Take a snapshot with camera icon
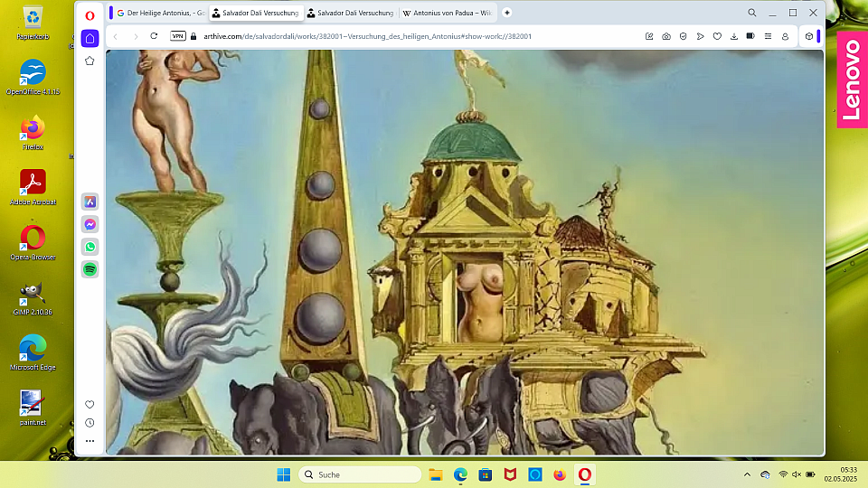The image size is (868, 488). tap(666, 36)
